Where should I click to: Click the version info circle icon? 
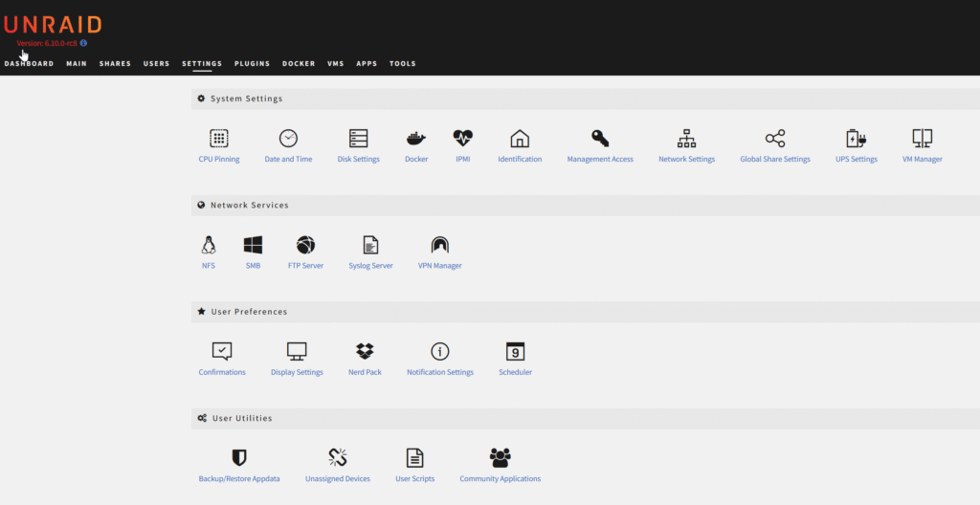pos(83,43)
